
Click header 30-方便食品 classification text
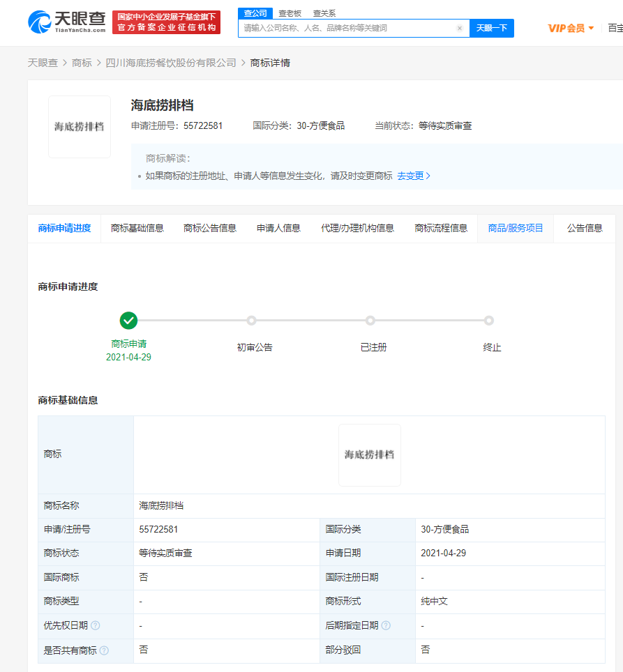tap(321, 126)
